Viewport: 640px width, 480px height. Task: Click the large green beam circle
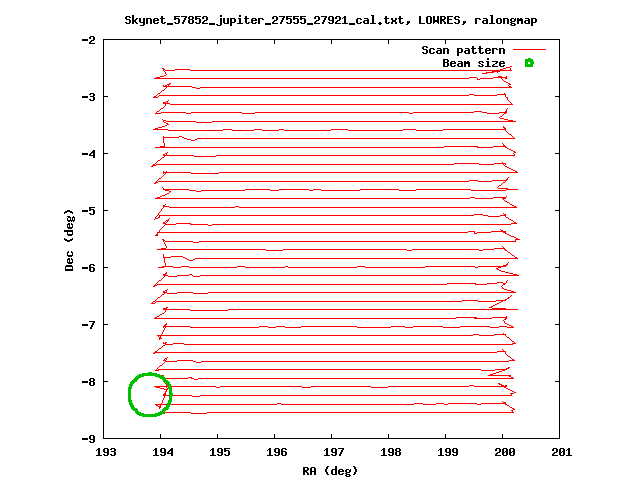pos(150,395)
